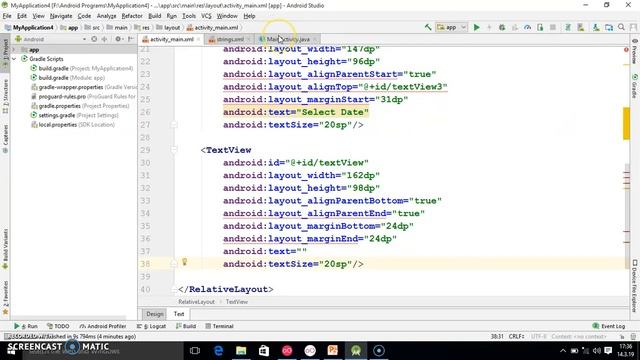Start debugging with the bug icon

[502, 27]
